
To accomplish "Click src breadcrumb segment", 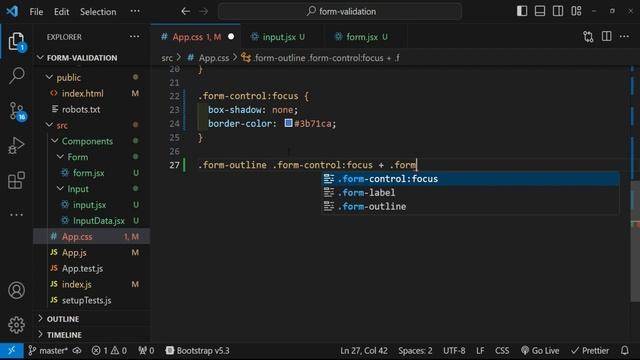I will [167, 58].
